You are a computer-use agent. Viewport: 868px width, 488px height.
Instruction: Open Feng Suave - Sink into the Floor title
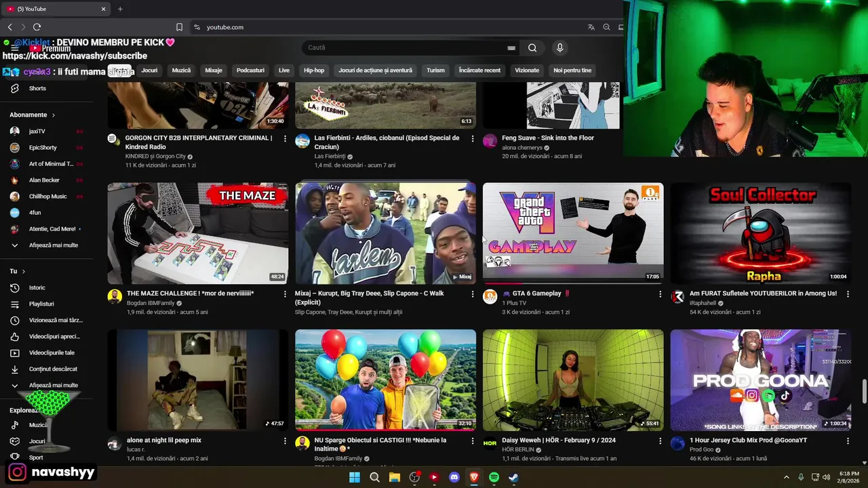pos(548,138)
